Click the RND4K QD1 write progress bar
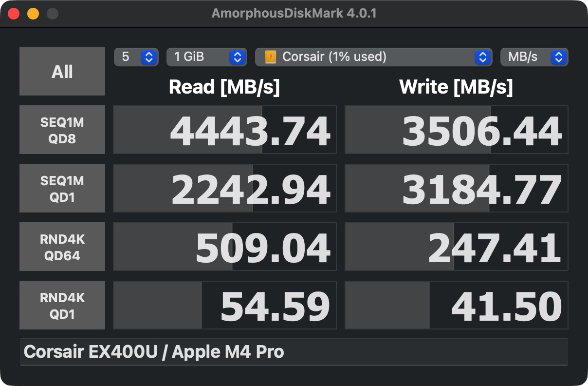Image resolution: width=588 pixels, height=386 pixels. 456,305
